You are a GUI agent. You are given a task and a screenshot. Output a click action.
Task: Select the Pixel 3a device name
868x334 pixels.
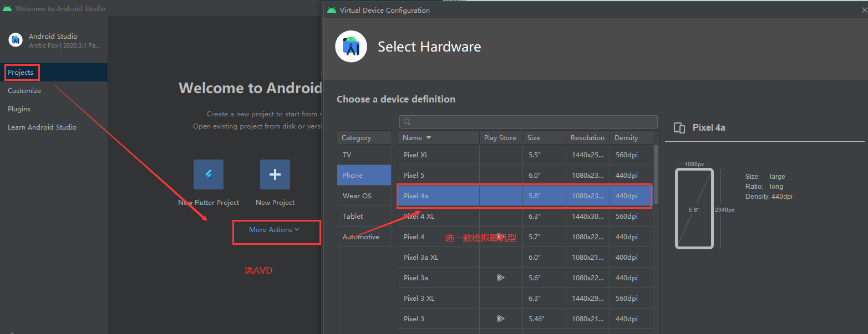[x=416, y=278]
